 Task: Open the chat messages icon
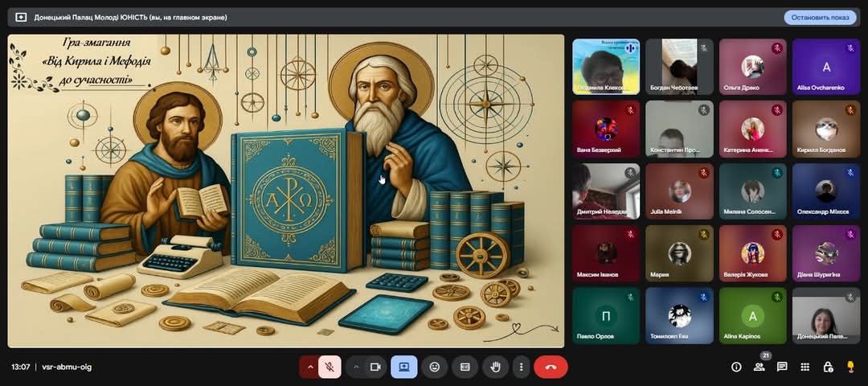[x=782, y=367]
